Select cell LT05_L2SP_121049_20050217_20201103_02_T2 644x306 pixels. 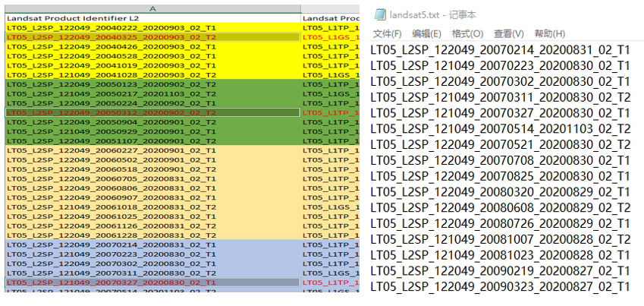point(152,94)
